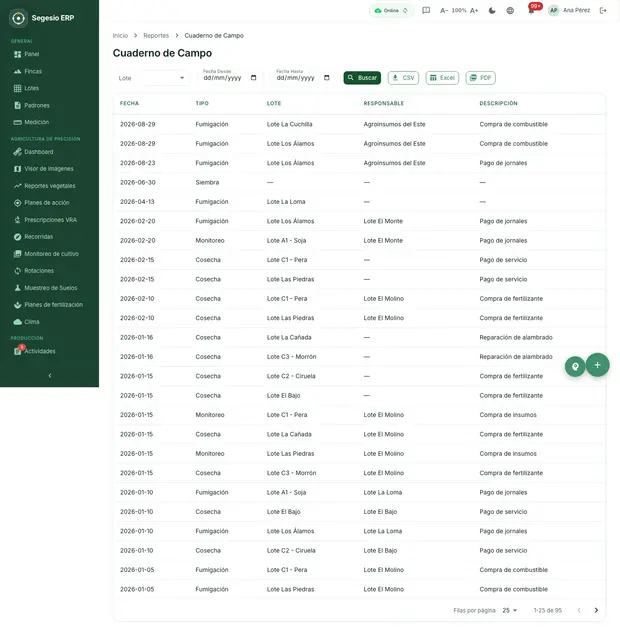Open the Fecha Desde calendar picker

(254, 78)
